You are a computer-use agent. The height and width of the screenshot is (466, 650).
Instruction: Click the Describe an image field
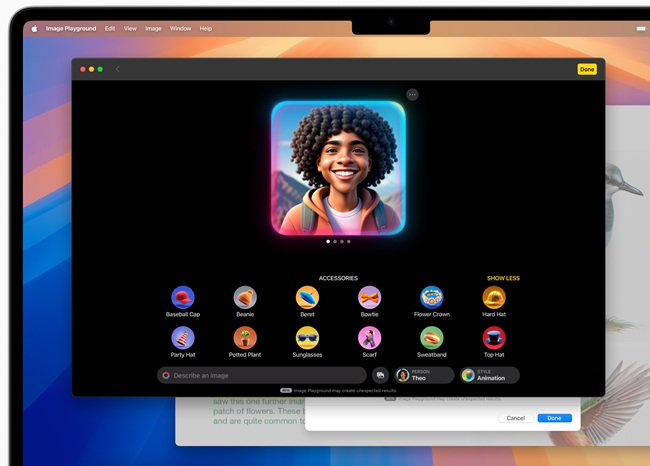click(262, 375)
